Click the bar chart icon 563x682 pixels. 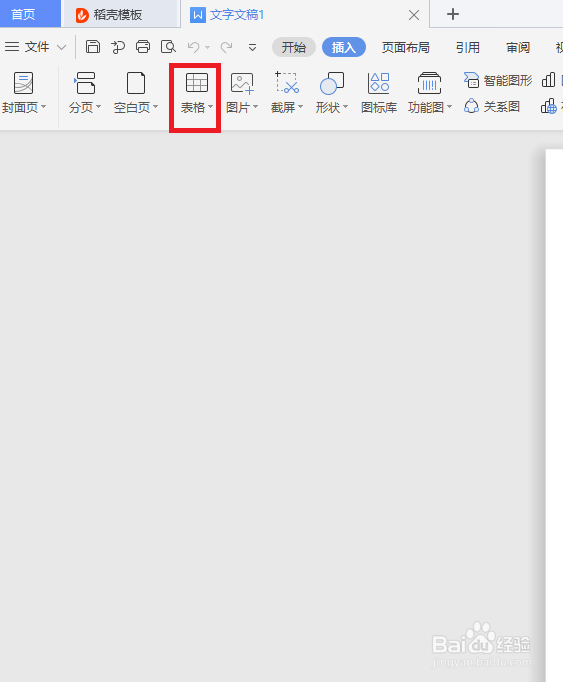(x=549, y=80)
